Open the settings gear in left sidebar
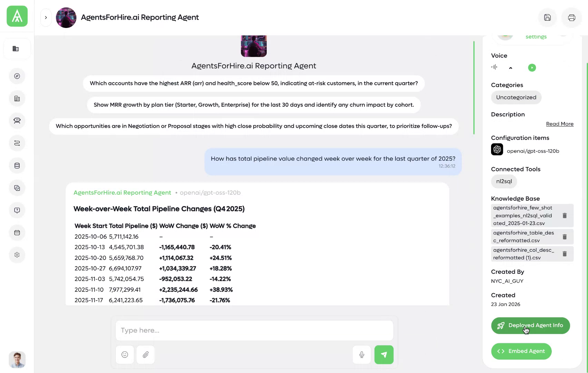Viewport: 588px width, 373px height. click(17, 255)
